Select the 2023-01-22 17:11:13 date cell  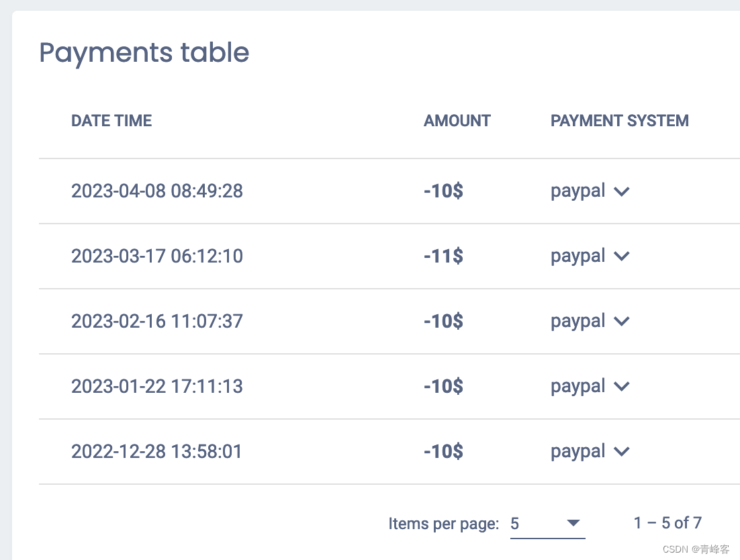pyautogui.click(x=157, y=386)
